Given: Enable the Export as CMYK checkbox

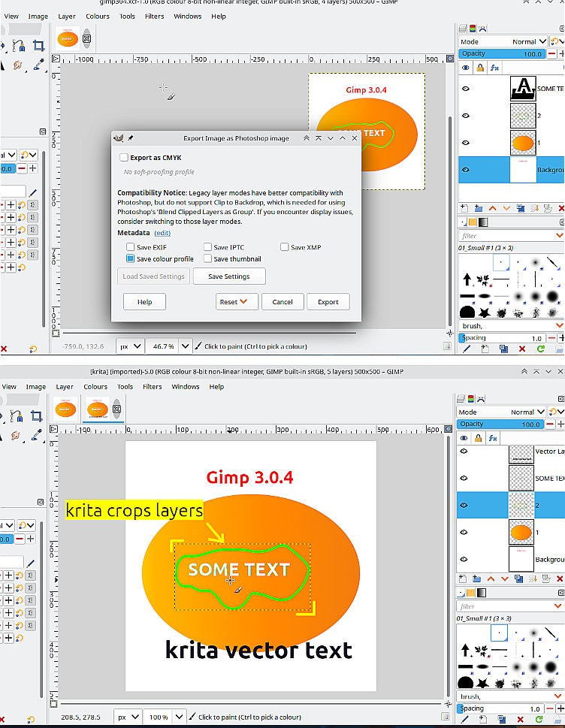Looking at the screenshot, I should (x=124, y=157).
